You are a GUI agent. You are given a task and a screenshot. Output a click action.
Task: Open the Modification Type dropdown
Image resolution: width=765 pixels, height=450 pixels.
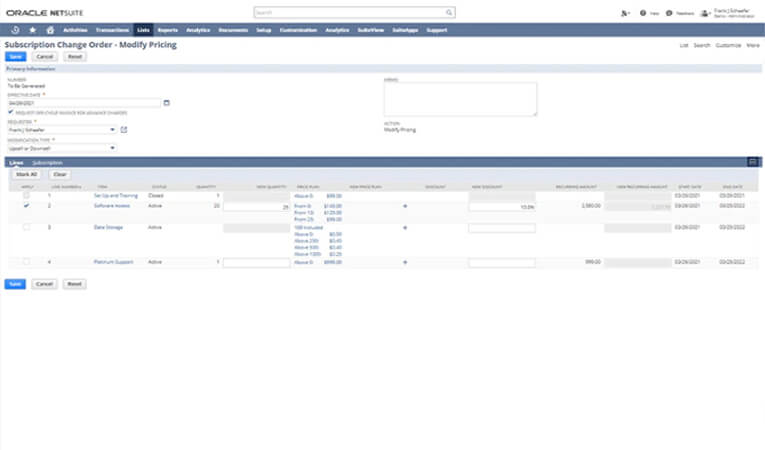point(112,148)
